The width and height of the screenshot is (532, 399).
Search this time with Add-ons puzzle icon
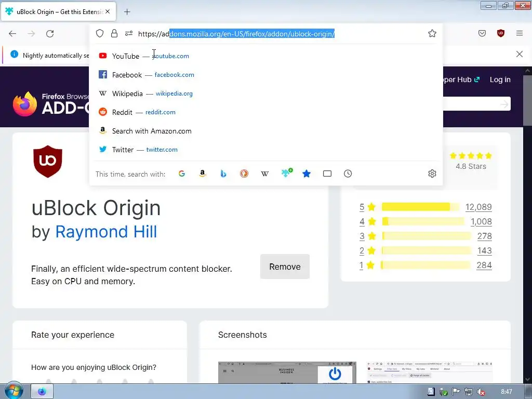click(x=287, y=173)
